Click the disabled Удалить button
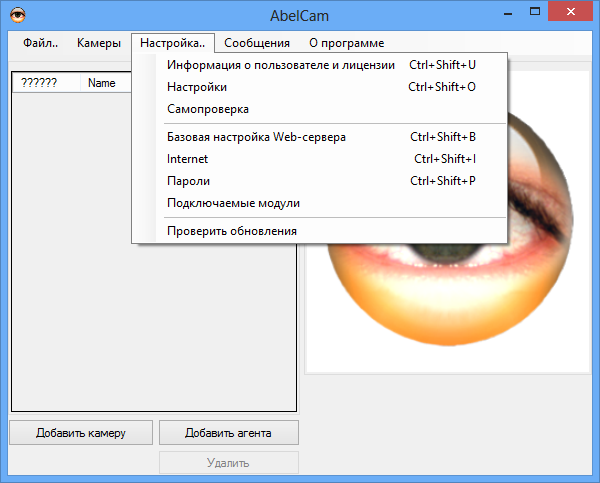 (x=229, y=463)
